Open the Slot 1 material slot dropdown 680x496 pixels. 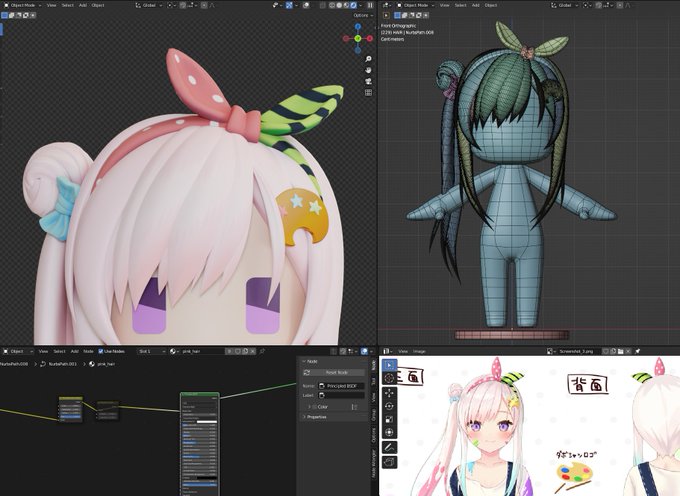(152, 351)
